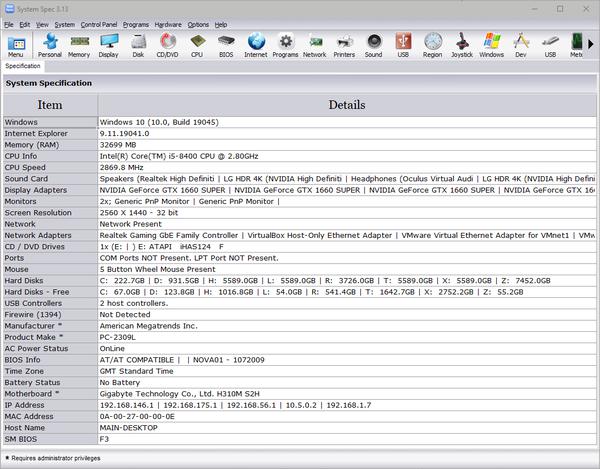The image size is (600, 469).
Task: Open the View menu
Action: 42,24
